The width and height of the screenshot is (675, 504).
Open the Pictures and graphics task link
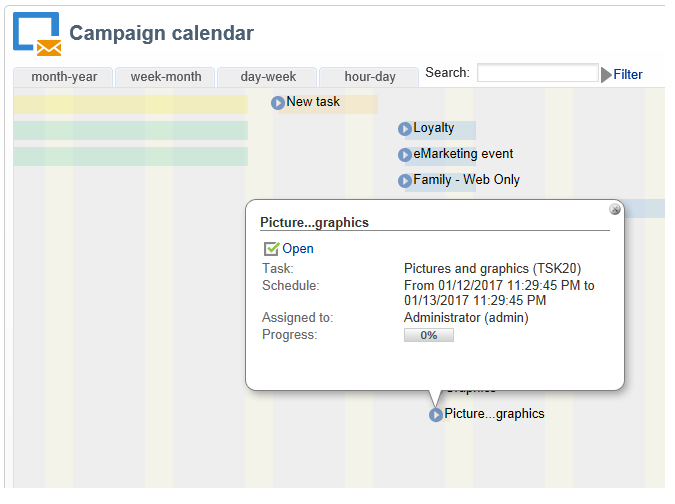(298, 249)
